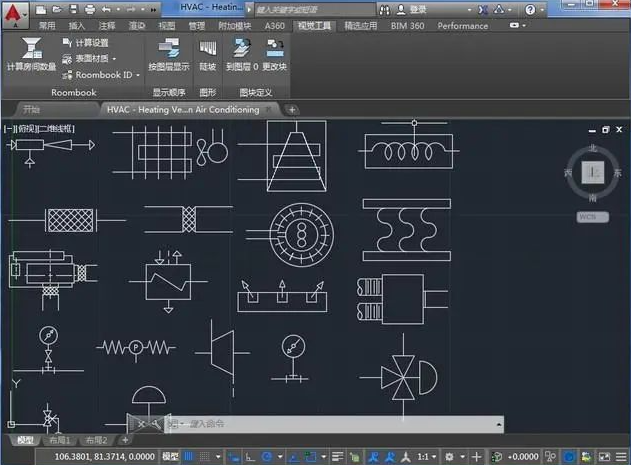The image size is (631, 465).
Task: Click the ViewCube top face 上
Action: (x=594, y=172)
